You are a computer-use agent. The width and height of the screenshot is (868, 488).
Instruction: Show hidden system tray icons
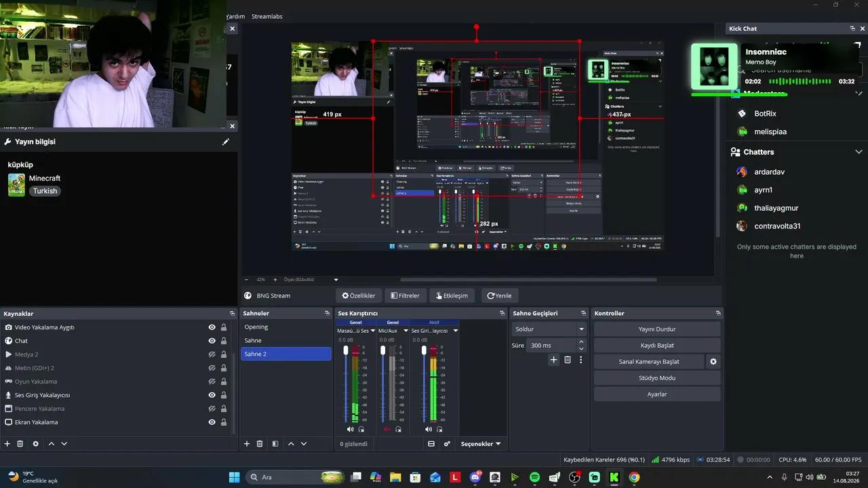770,477
